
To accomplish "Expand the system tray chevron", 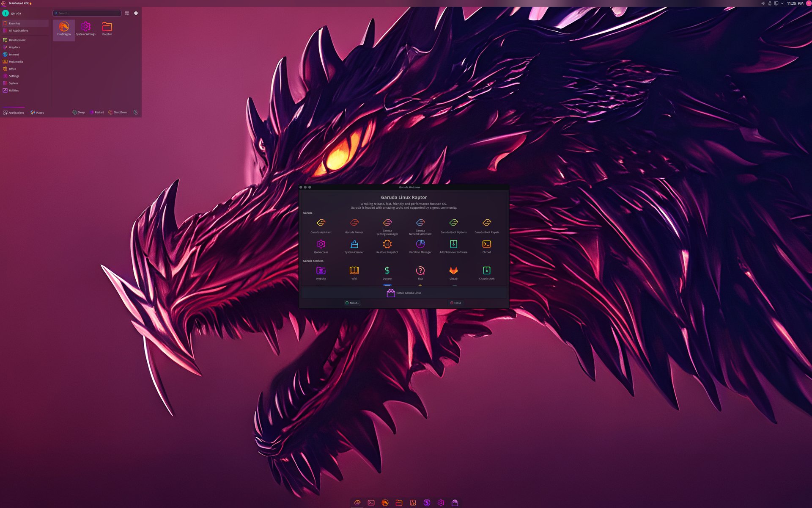I will click(782, 3).
